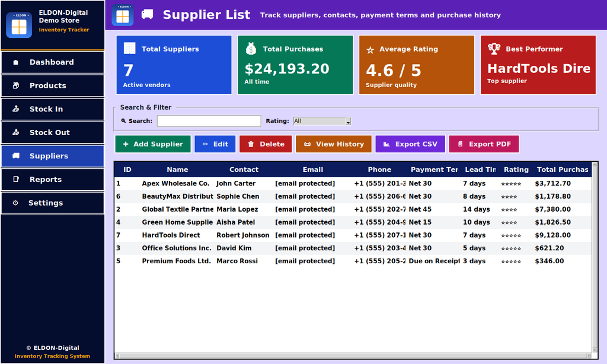Click the Stock Out icon

[16, 132]
